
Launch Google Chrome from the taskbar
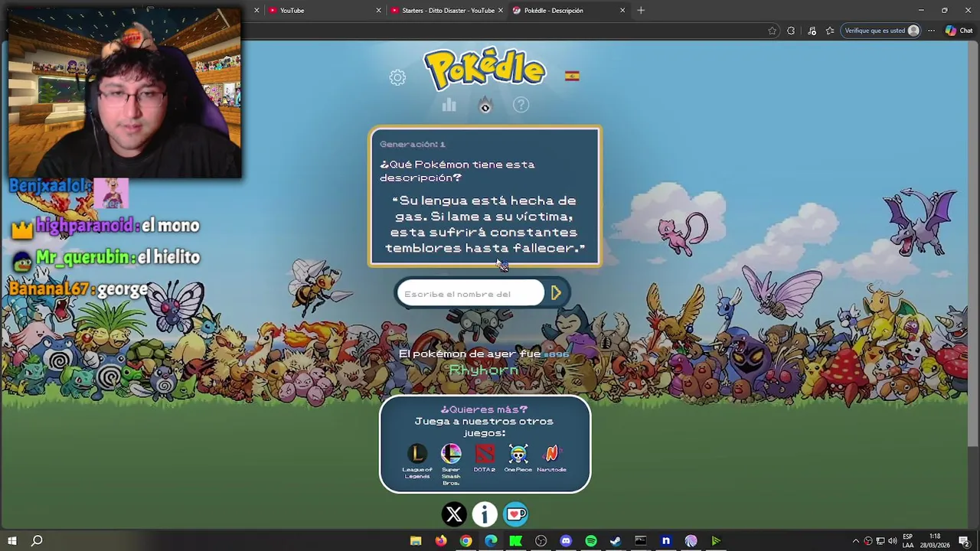[x=465, y=541]
